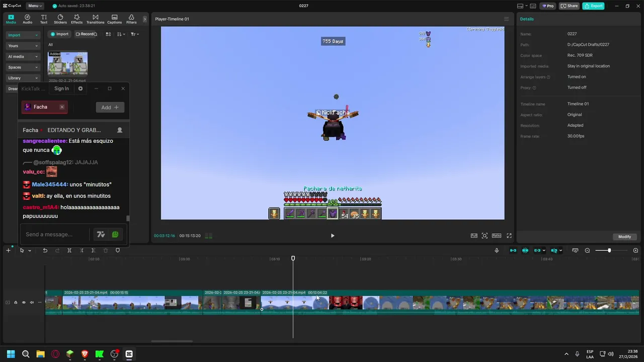This screenshot has height=362, width=644.
Task: Click the Share button
Action: (x=570, y=6)
